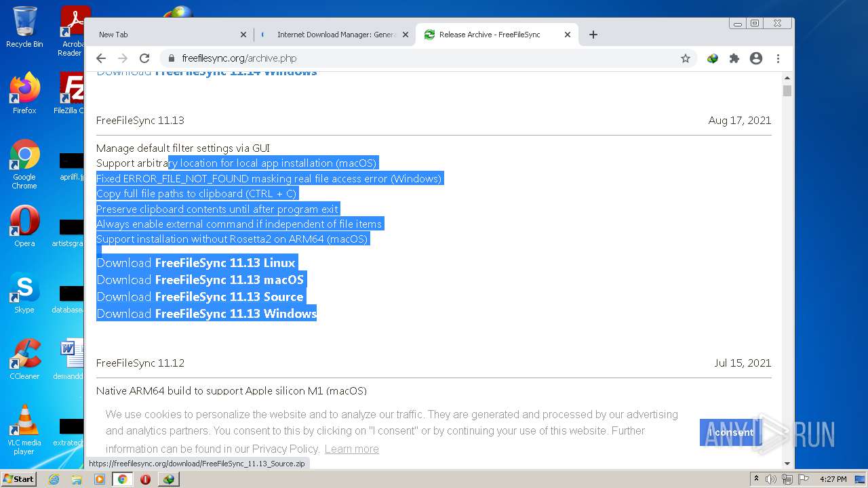
Task: Open the FileZilla desktop shortcut
Action: 70,94
